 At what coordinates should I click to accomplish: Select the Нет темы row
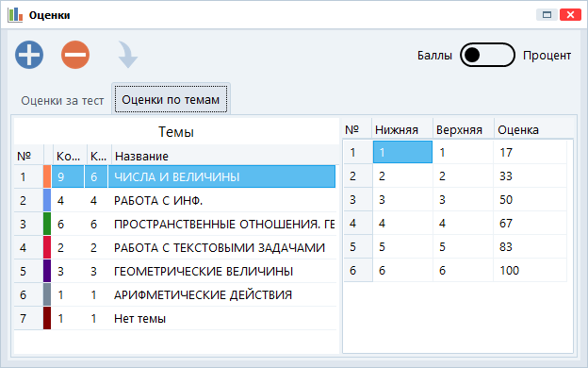(x=174, y=318)
